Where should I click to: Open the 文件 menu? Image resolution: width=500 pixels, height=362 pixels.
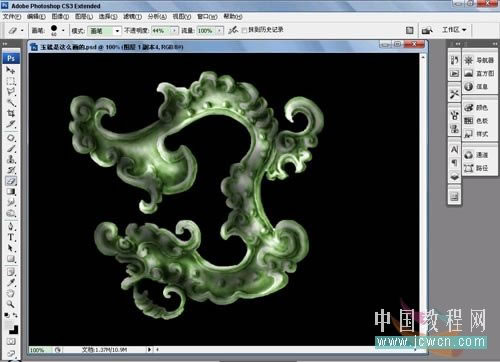pos(12,16)
